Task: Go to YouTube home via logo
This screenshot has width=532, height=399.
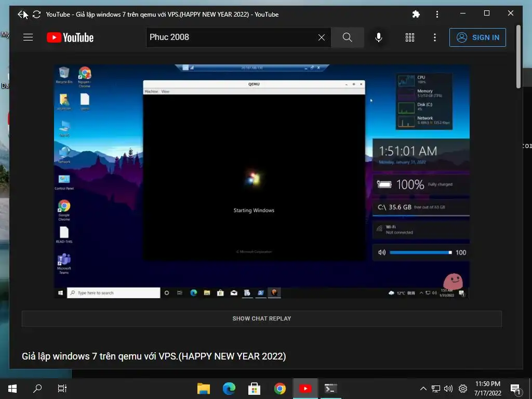Action: coord(70,37)
